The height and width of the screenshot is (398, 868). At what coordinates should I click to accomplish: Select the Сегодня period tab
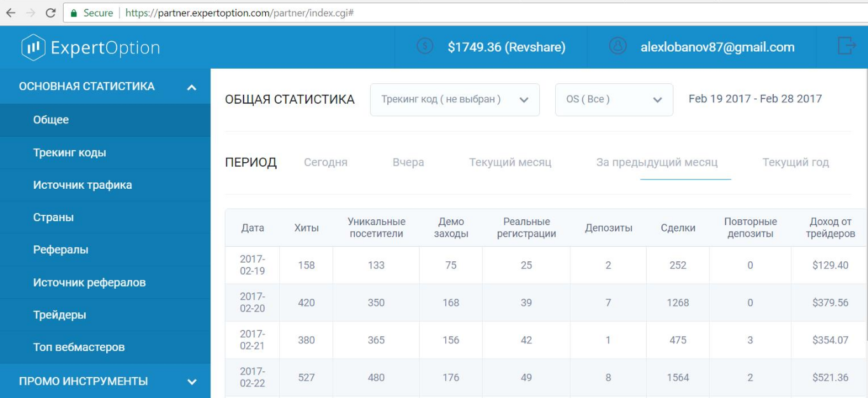click(326, 162)
